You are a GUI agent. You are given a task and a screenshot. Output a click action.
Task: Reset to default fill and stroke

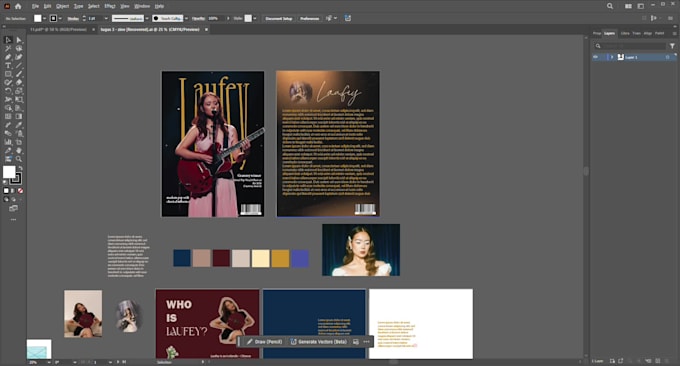[5, 182]
